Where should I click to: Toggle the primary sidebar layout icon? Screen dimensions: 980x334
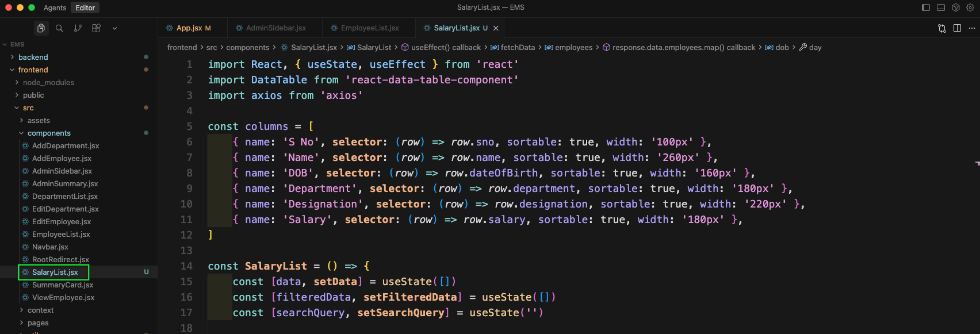click(x=926, y=7)
